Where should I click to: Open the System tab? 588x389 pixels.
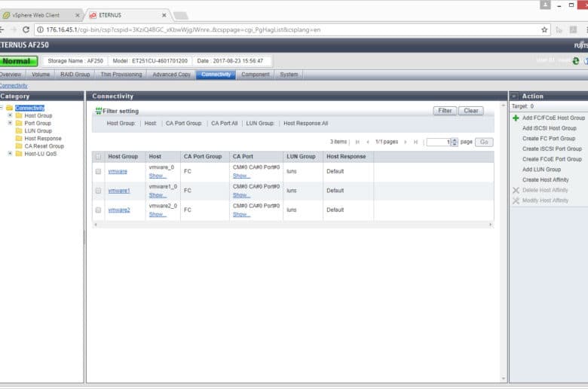289,75
